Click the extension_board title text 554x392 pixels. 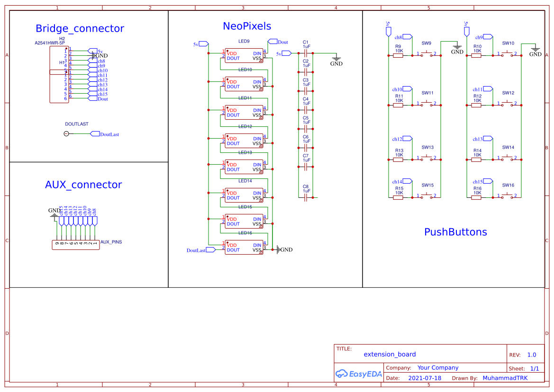390,354
